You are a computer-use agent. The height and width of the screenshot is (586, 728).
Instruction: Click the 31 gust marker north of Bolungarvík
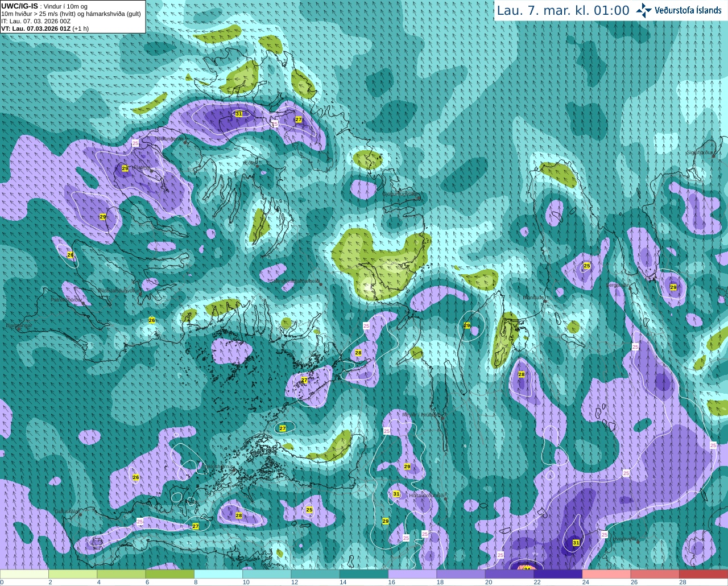point(239,114)
